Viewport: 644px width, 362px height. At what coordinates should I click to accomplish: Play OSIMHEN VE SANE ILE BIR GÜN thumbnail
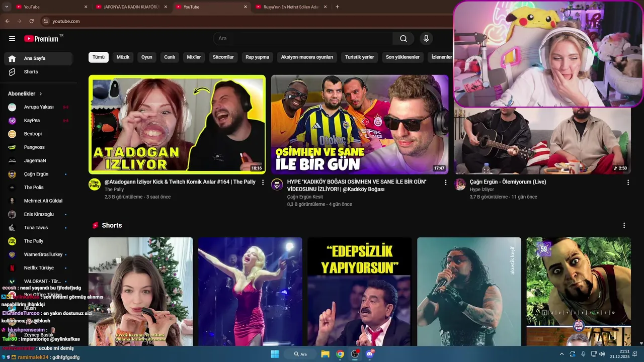click(360, 125)
